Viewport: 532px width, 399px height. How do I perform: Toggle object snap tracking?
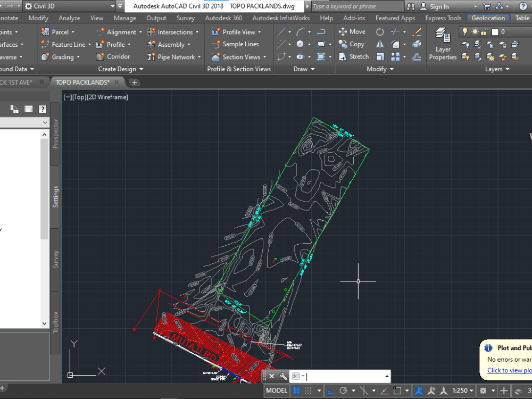(x=384, y=390)
